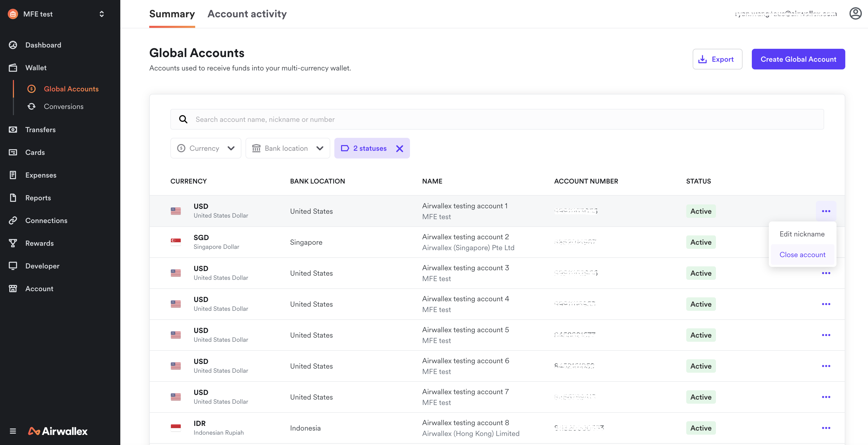
Task: Open the user profile avatar icon
Action: [x=855, y=14]
